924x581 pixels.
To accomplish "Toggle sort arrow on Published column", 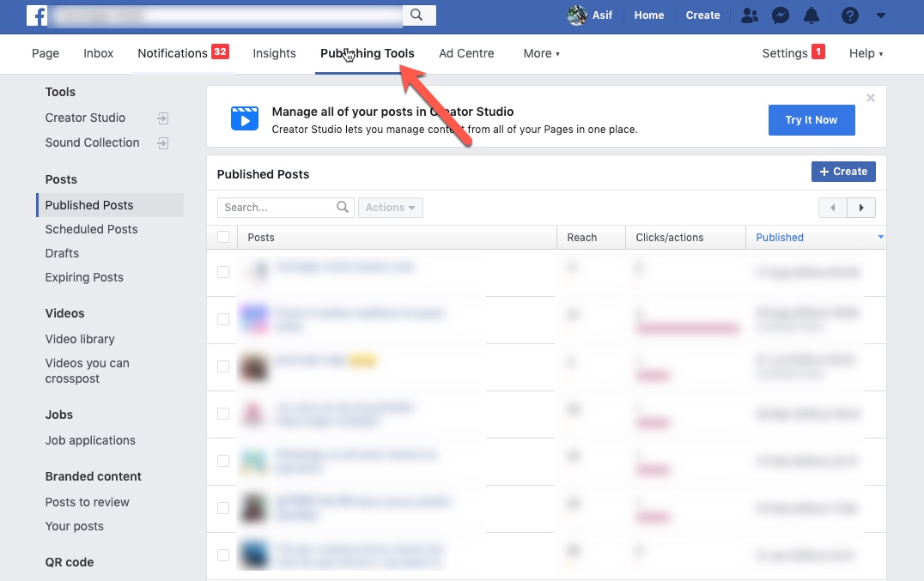I will 880,237.
